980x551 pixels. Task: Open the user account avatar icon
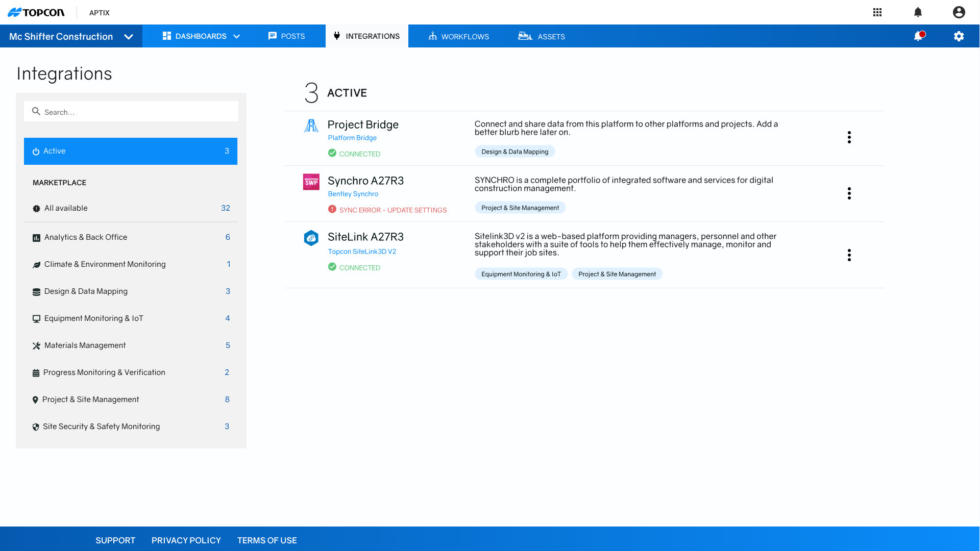coord(959,12)
